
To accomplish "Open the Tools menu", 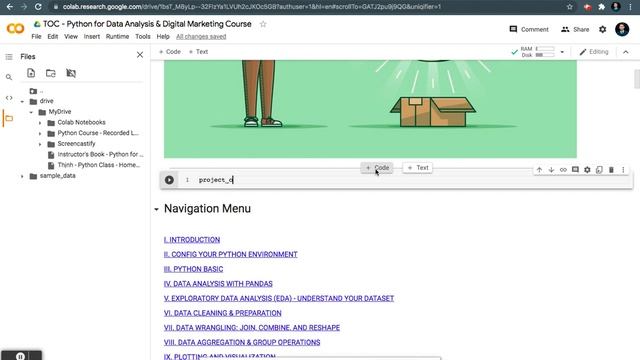I will pyautogui.click(x=143, y=36).
